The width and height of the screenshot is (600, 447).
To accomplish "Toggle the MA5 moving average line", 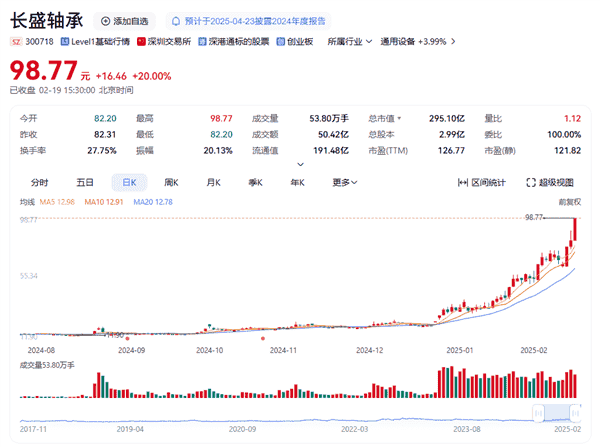I will [x=56, y=202].
